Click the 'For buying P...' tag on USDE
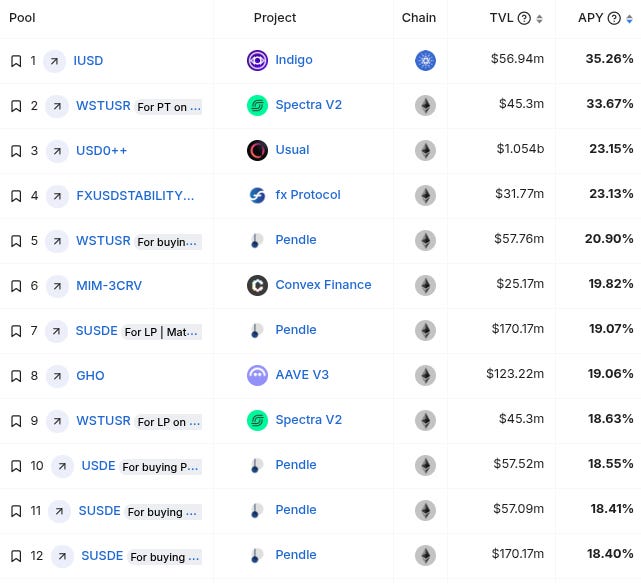641x584 pixels. pos(160,467)
